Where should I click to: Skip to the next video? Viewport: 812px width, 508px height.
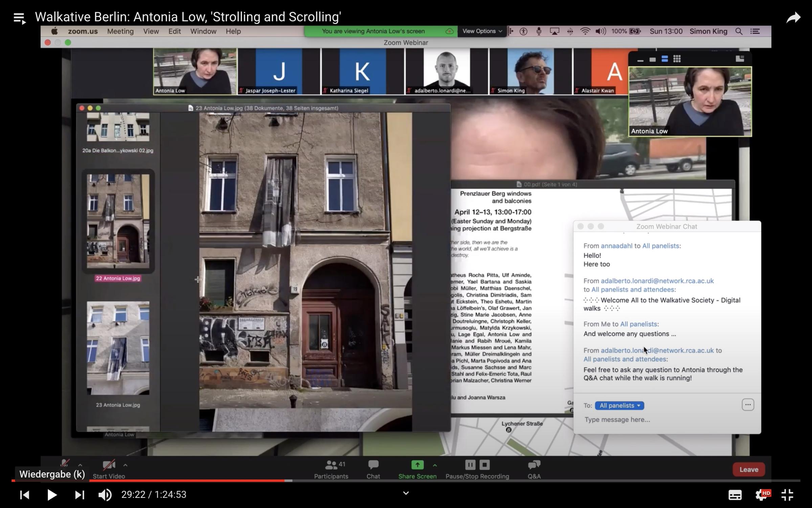coord(79,495)
